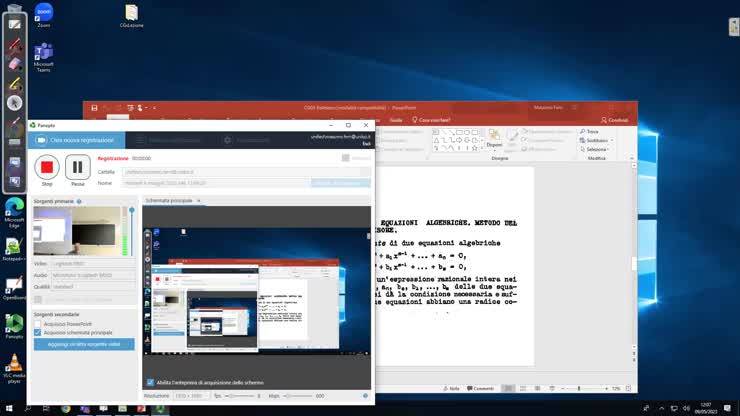
Task: Select the Schermata principale tab
Action: coord(168,201)
